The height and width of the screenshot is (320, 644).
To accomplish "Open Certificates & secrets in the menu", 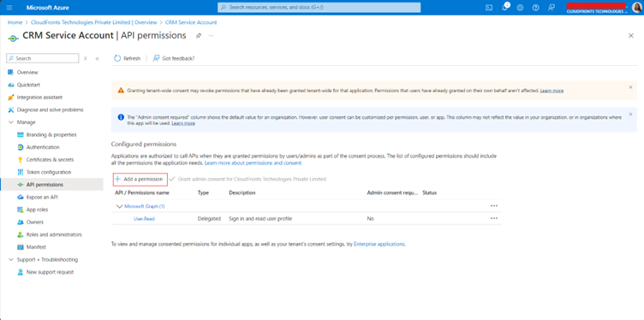I will click(50, 160).
